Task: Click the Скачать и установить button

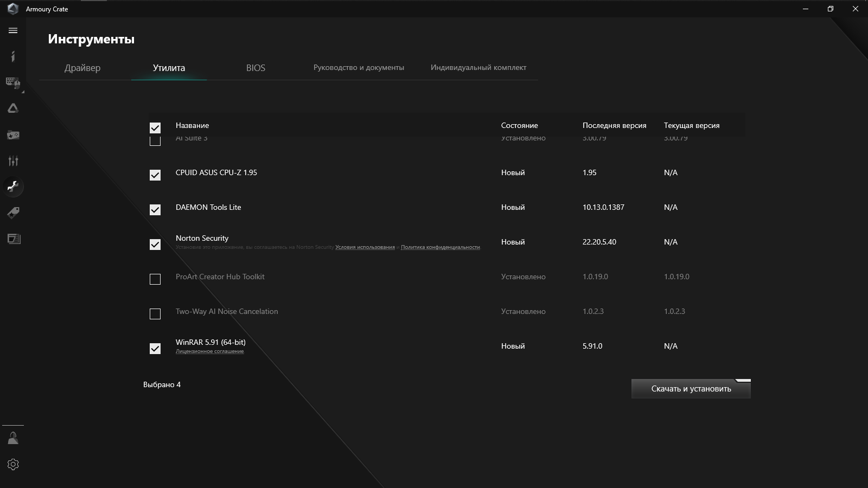Action: pos(691,389)
